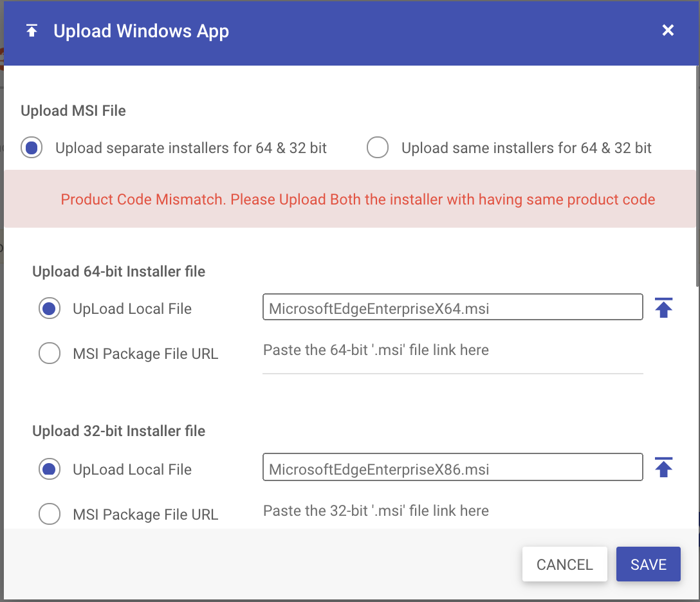Click the MicrosoftEdgeEnterpriseX64.msi file field
Screen dimensions: 700x602
[453, 307]
